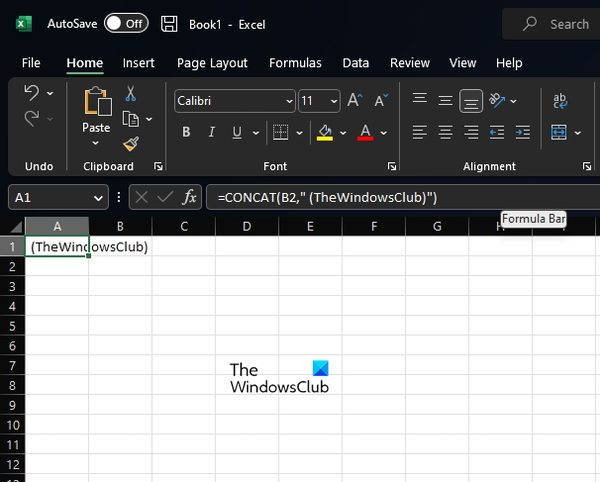Switch to the Formulas tab
The image size is (600, 482).
pos(295,63)
